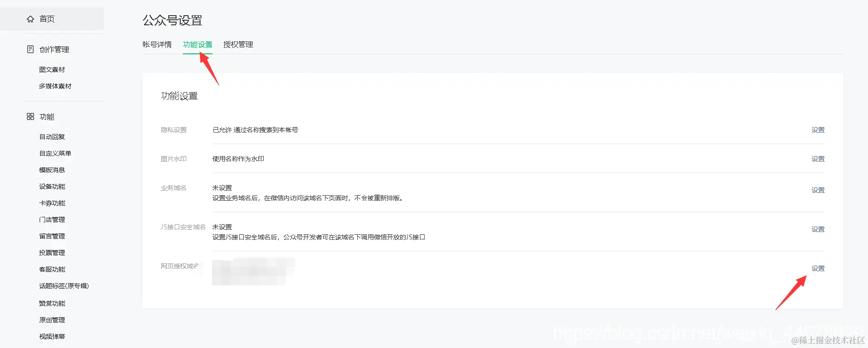This screenshot has height=348, width=868.
Task: Click the 设置JS接口安全域名后 description text
Action: [319, 238]
